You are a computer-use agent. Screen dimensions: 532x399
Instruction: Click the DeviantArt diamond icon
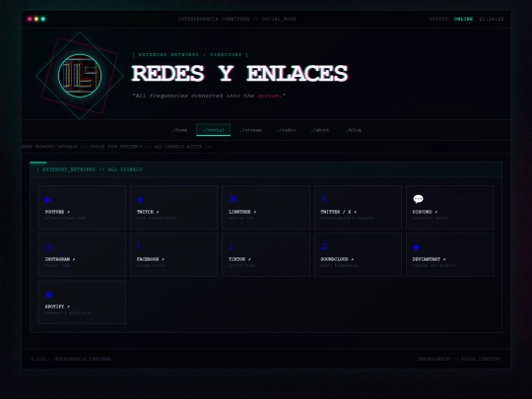click(417, 247)
